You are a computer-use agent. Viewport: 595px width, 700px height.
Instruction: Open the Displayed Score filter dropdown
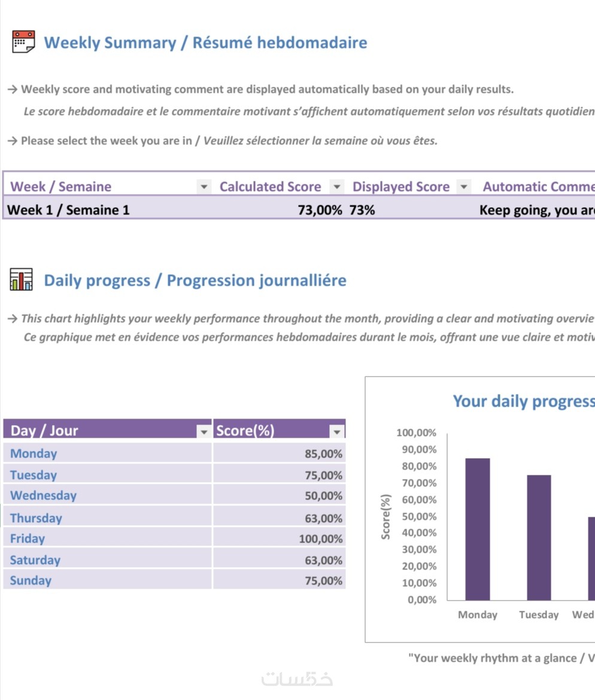(463, 187)
